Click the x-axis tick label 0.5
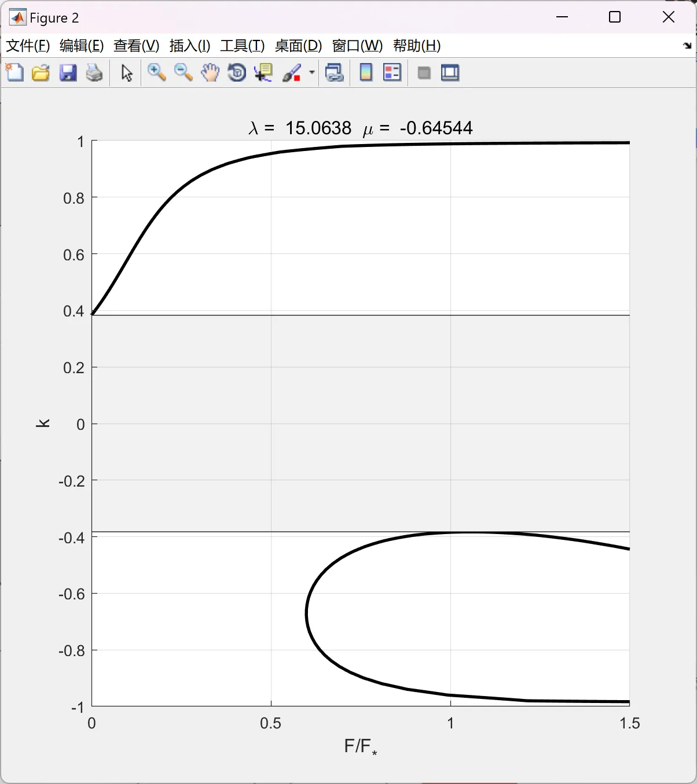The height and width of the screenshot is (784, 697). pyautogui.click(x=270, y=723)
